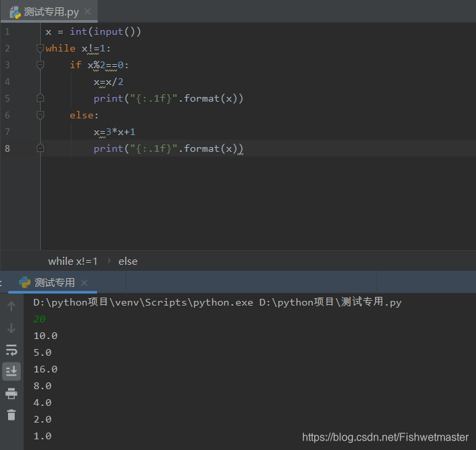Click the green input value 20

[x=39, y=319]
